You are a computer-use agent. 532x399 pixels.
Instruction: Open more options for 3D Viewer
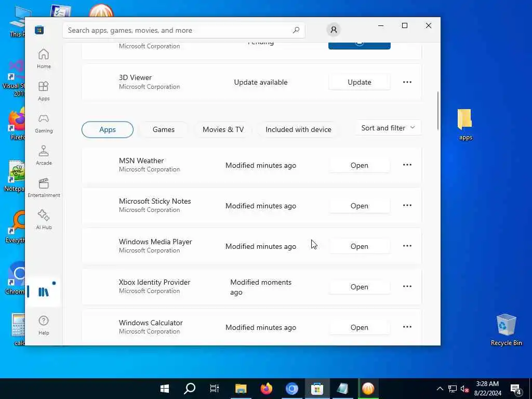407,82
